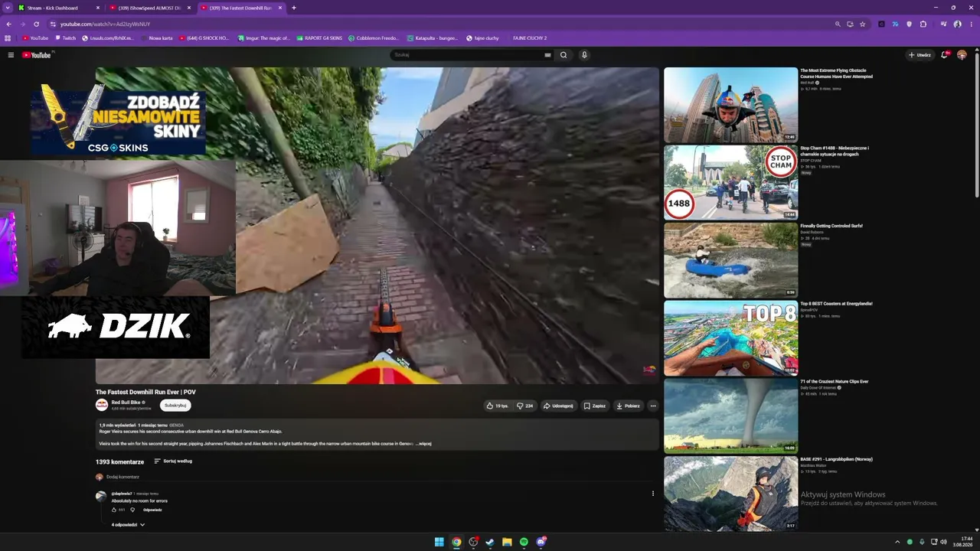Open File Explorer from the taskbar
Viewport: 980px width, 551px height.
[507, 542]
